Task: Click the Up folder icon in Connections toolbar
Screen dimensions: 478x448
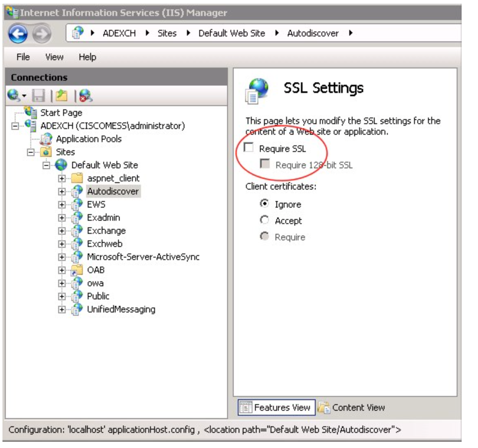Action: coord(61,96)
